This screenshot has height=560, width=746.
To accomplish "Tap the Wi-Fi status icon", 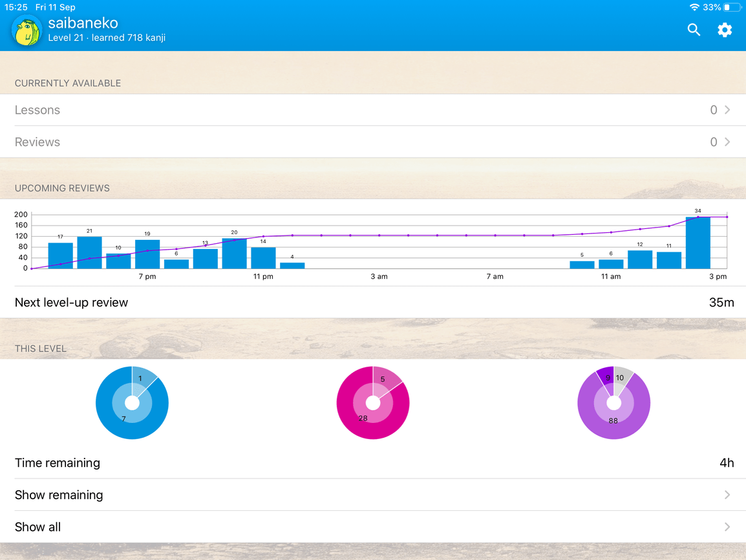I will 695,7.
